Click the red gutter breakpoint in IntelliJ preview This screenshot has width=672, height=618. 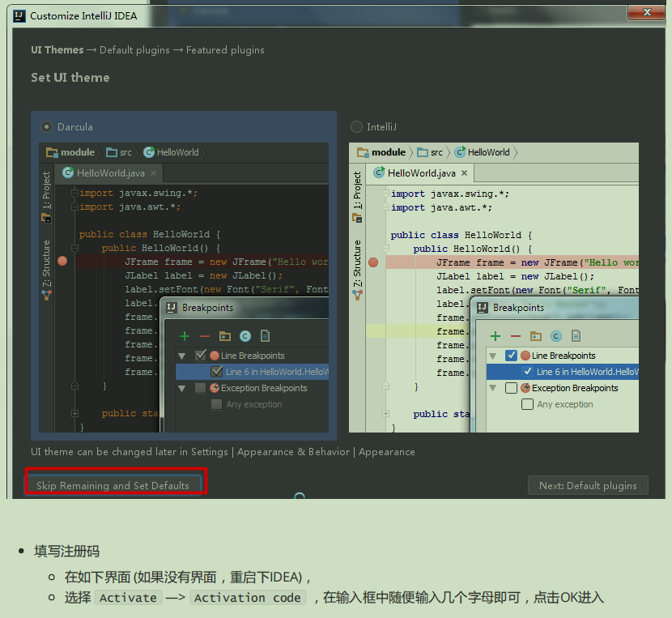373,262
